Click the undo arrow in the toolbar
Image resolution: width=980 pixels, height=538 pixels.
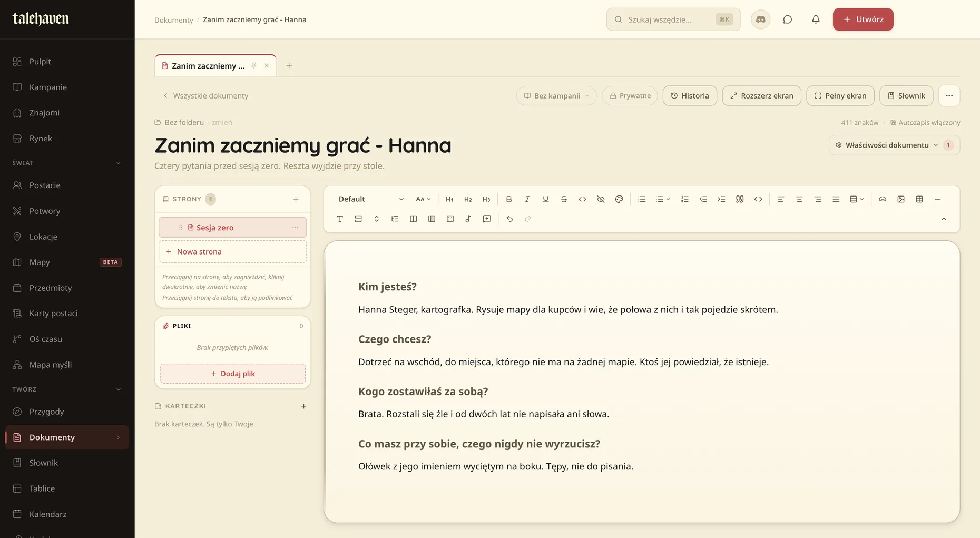tap(509, 219)
